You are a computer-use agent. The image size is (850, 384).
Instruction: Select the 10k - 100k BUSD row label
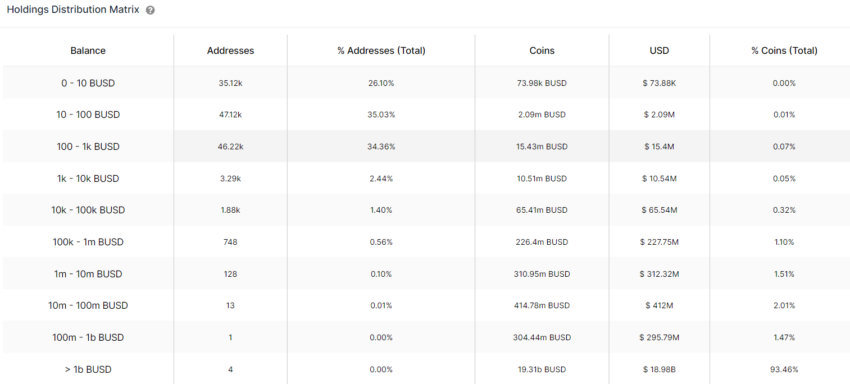click(88, 210)
